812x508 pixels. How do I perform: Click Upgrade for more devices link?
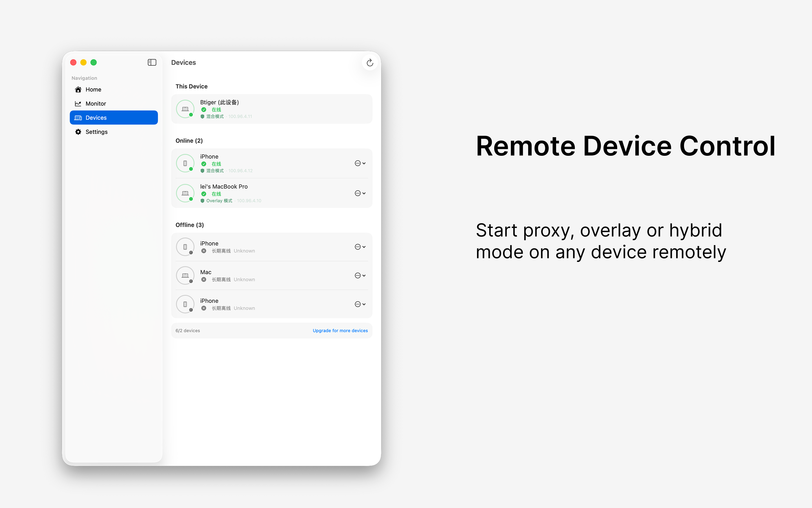(340, 330)
